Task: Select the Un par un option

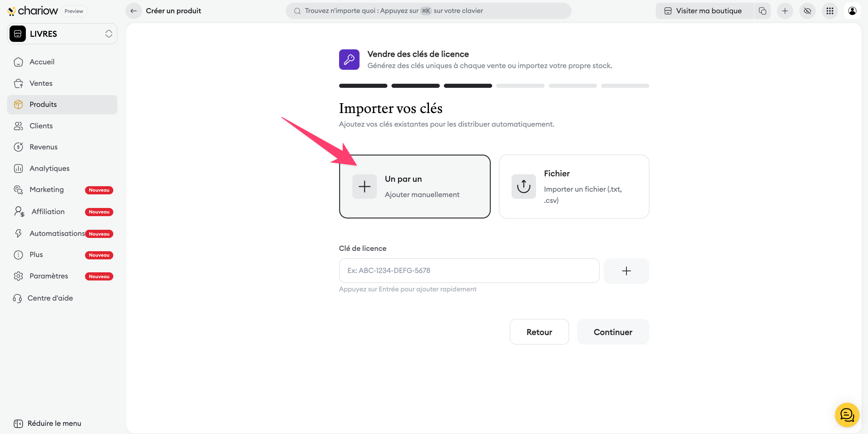Action: coord(415,187)
